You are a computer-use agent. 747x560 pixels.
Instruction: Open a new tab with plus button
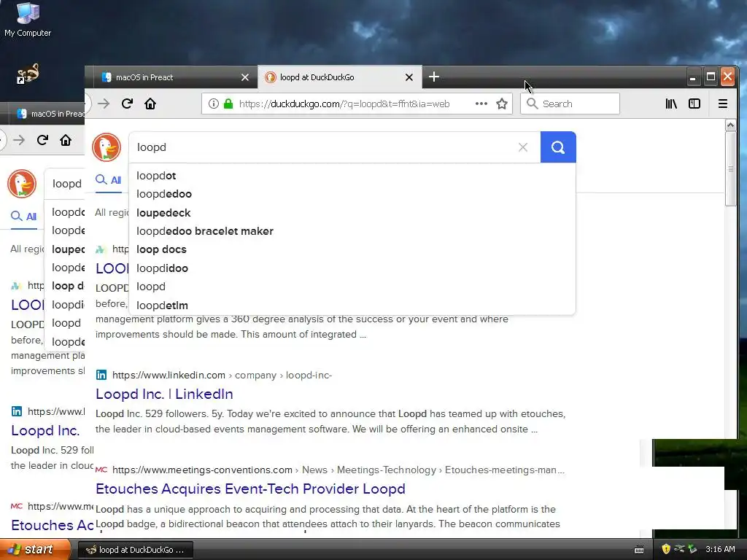coord(433,77)
